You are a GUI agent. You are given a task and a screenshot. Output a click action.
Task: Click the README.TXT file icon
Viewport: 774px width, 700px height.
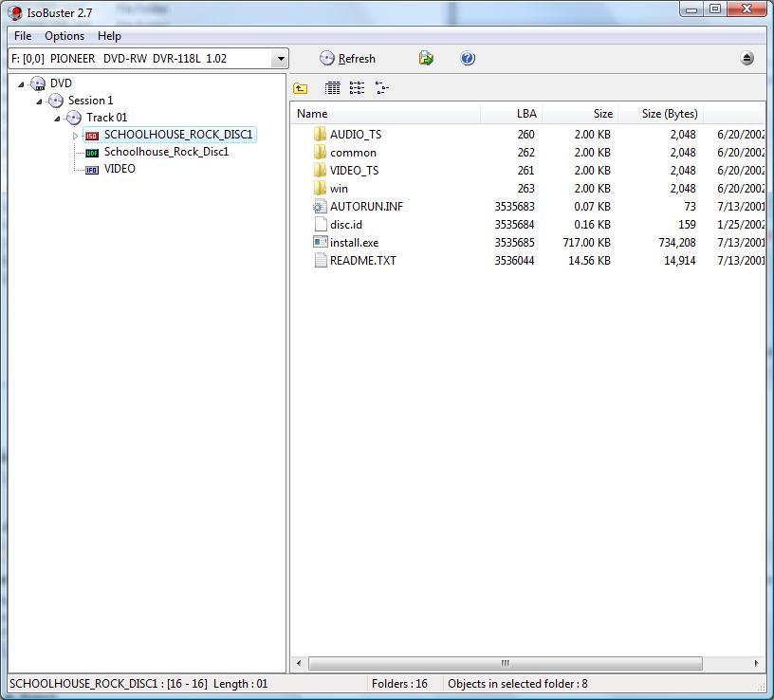(x=321, y=260)
